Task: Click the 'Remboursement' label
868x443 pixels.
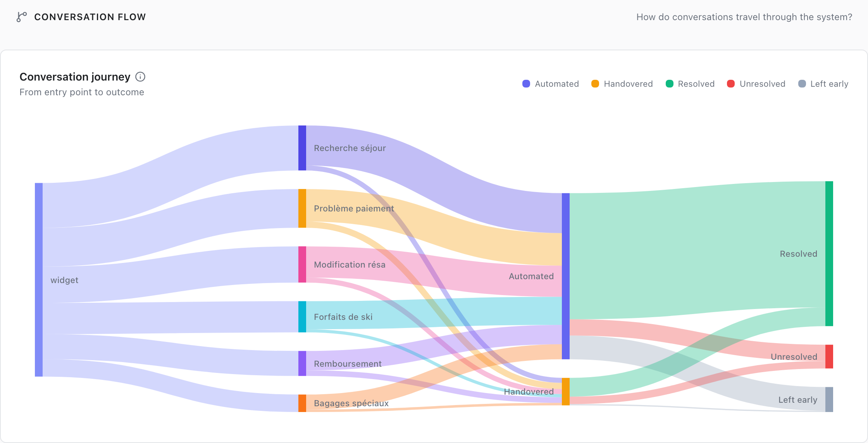Action: (x=348, y=364)
